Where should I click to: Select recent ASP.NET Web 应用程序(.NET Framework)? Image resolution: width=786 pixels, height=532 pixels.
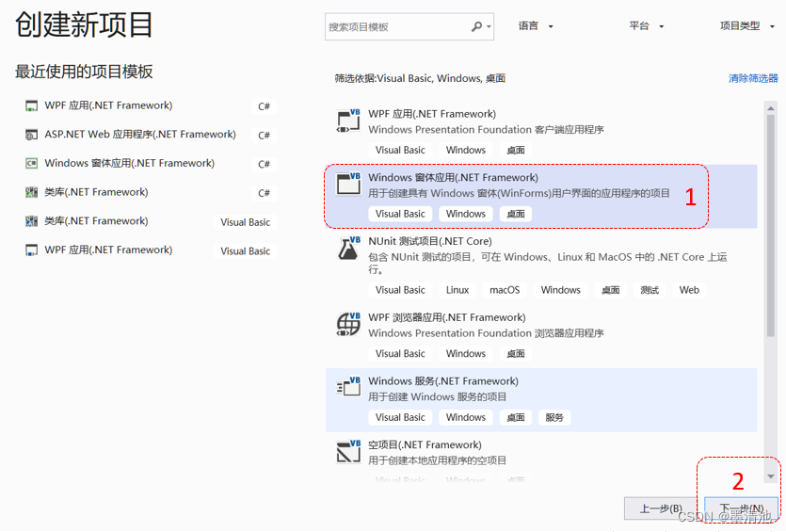tap(151, 135)
